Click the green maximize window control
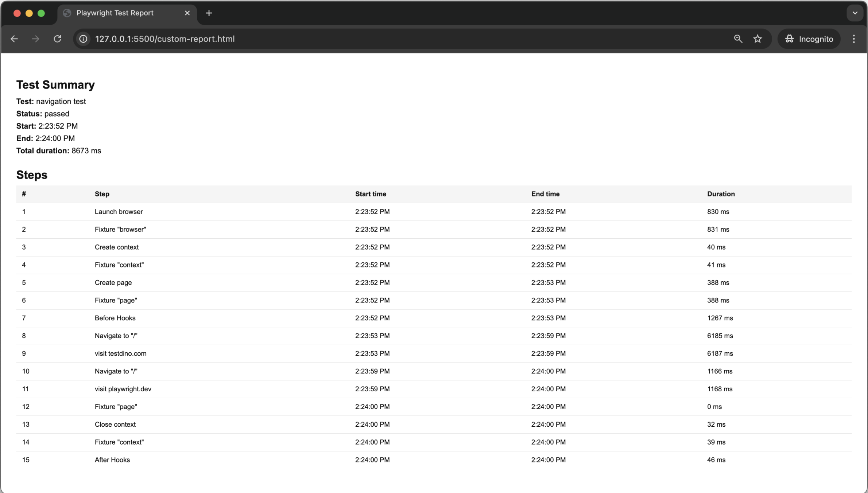The image size is (868, 493). pos(42,13)
